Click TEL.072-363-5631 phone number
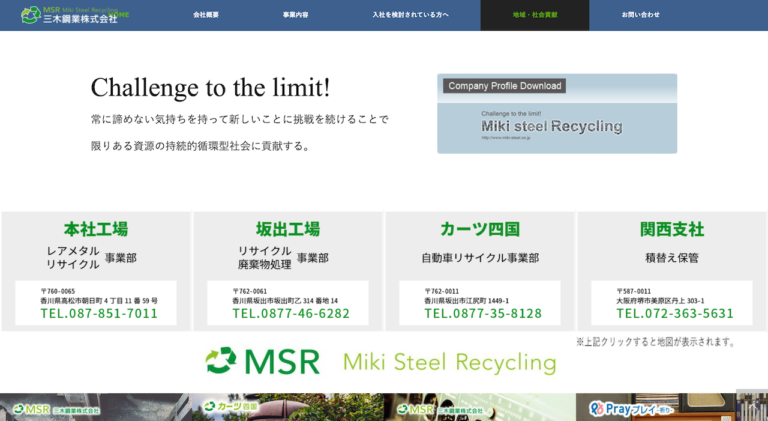 [675, 313]
